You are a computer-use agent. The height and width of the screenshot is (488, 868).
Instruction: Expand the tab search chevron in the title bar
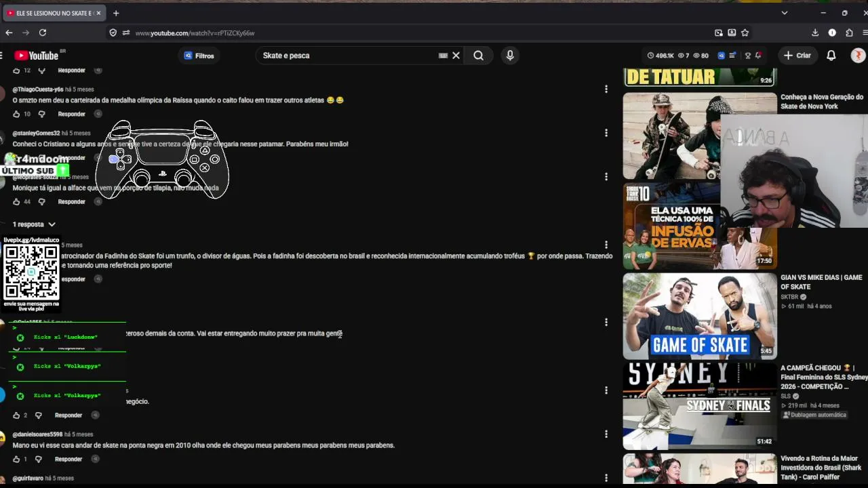[785, 13]
